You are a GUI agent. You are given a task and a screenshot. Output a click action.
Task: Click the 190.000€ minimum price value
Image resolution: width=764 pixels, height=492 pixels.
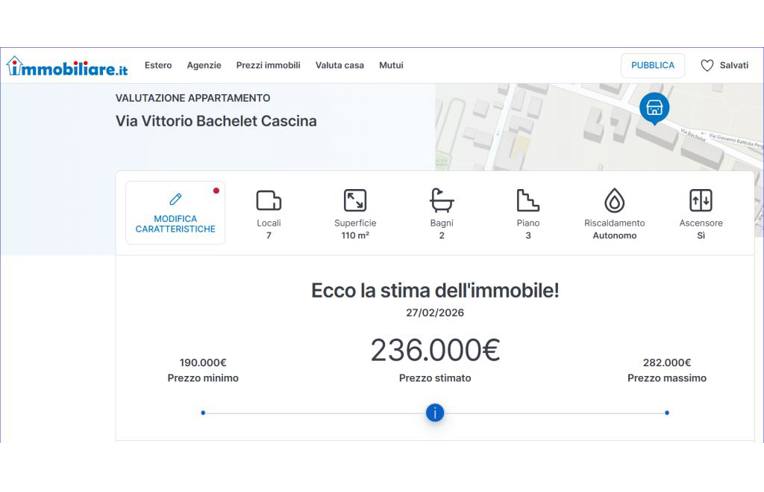[x=203, y=362]
